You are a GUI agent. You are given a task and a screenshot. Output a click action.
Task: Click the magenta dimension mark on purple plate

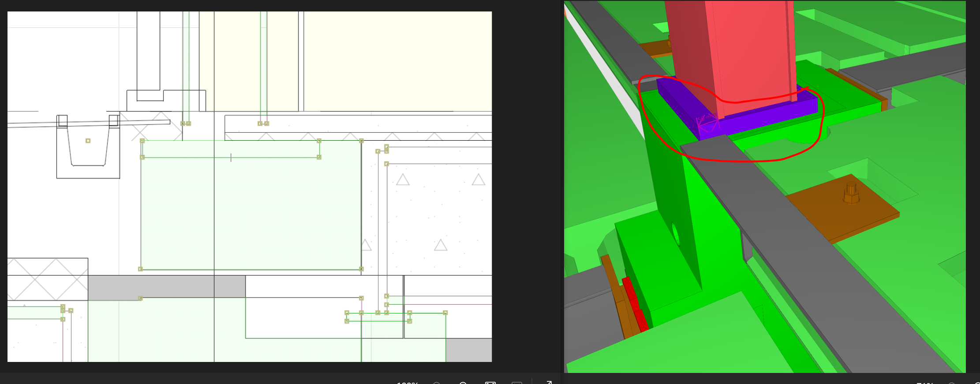click(x=707, y=122)
